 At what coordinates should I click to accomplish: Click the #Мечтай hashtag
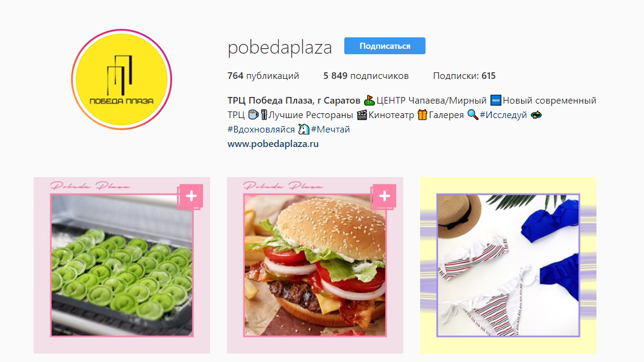coord(330,130)
